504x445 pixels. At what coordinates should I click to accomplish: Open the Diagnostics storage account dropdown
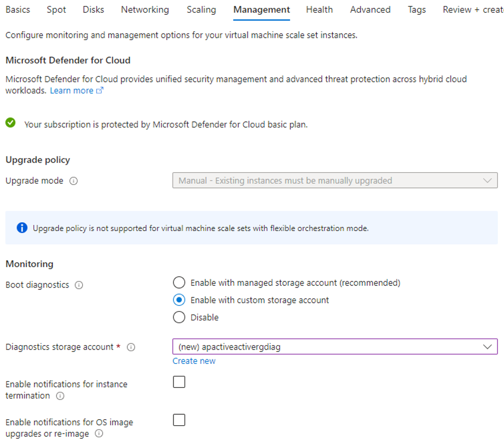(x=335, y=347)
